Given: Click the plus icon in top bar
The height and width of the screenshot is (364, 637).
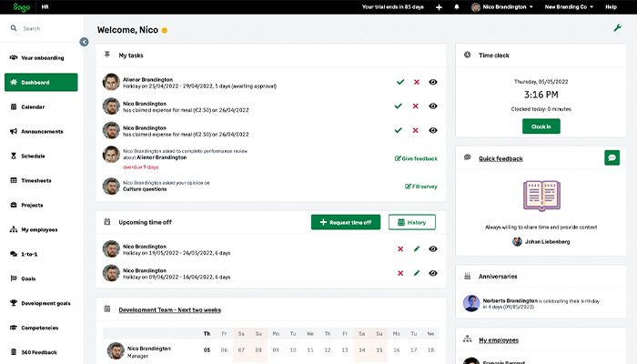Looking at the screenshot, I should 439,7.
